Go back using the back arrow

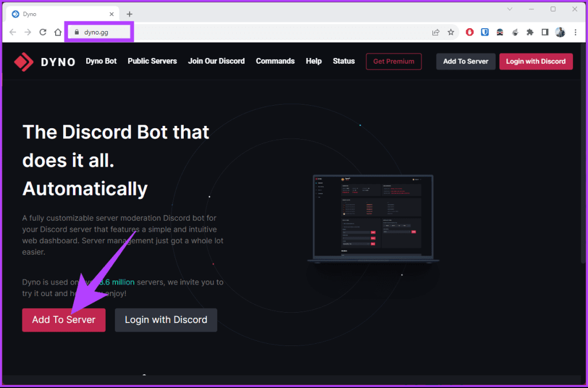click(13, 33)
